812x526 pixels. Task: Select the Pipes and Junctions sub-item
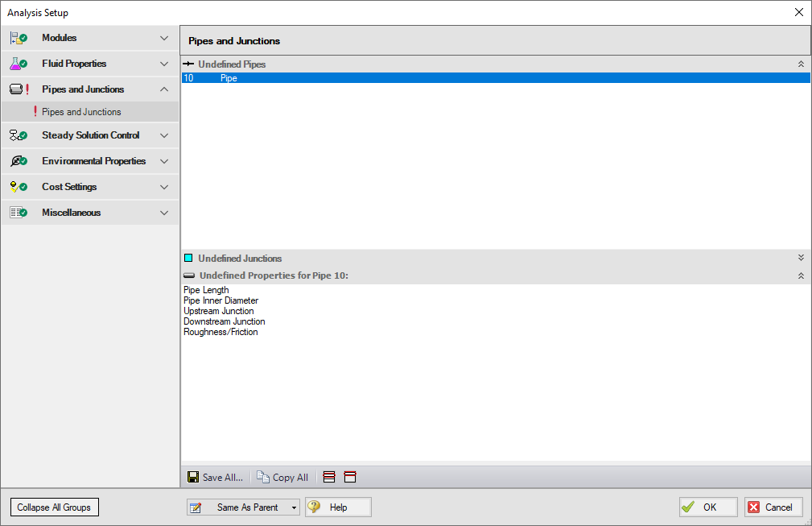tap(81, 112)
